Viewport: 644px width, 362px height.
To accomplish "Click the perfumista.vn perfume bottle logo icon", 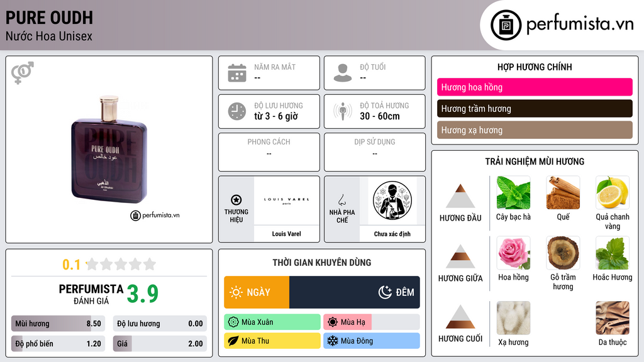I will (x=506, y=25).
